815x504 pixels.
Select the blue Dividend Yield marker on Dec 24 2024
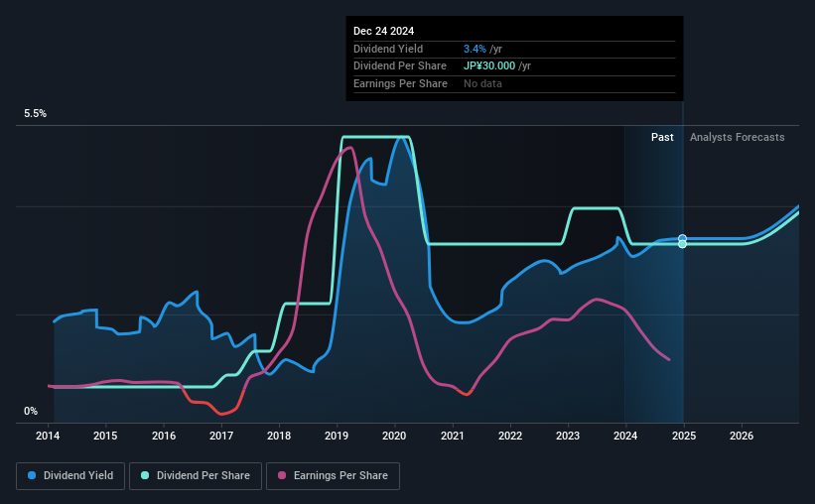click(x=682, y=238)
